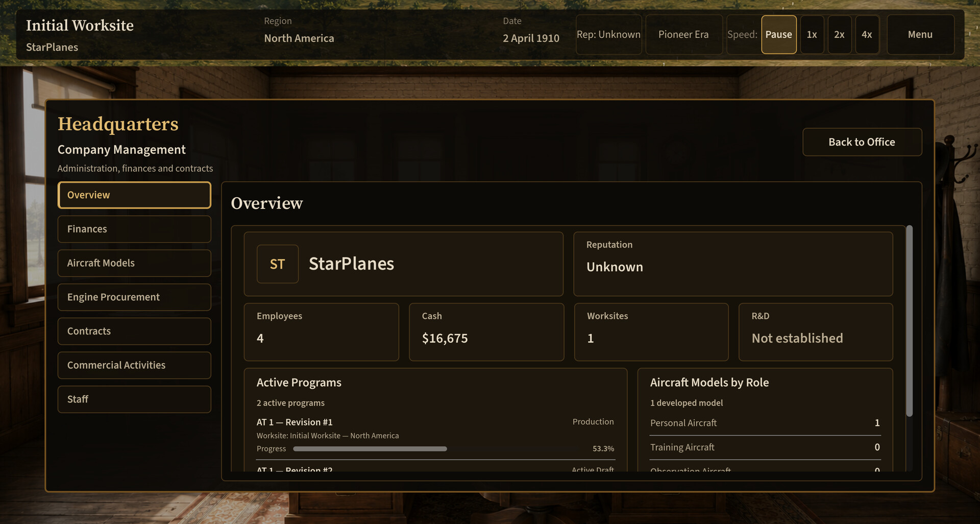Click the 2 April 1910 date
This screenshot has height=524, width=980.
[531, 38]
